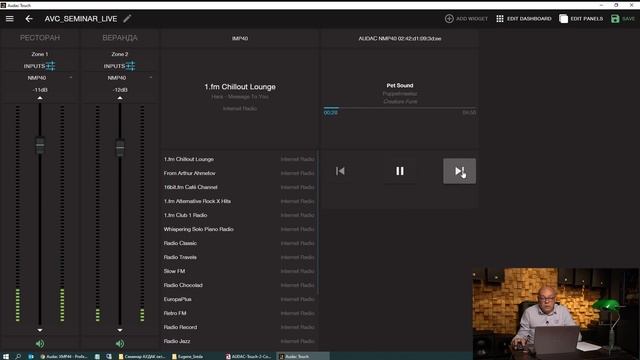The image size is (640, 360).
Task: Select Radio Chocolad station
Action: [x=239, y=285]
